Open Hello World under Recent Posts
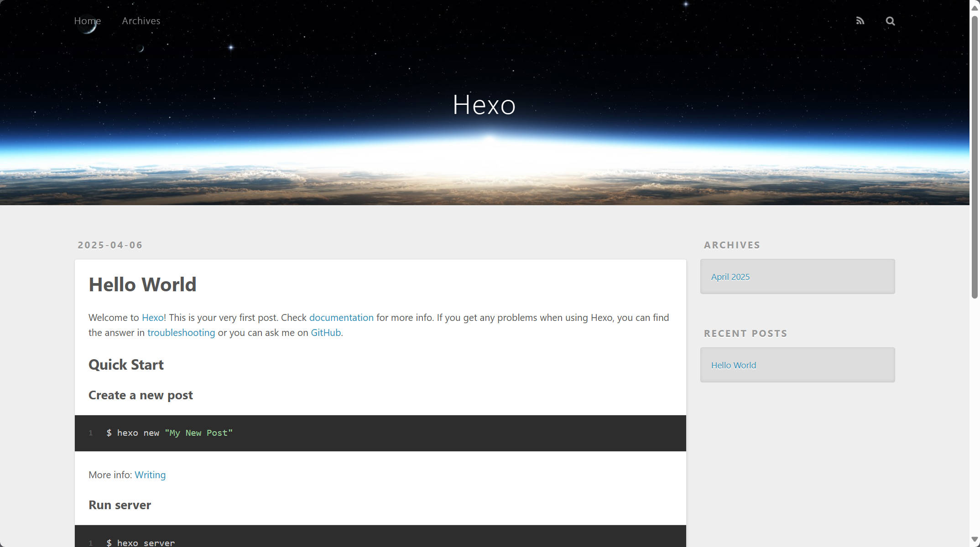This screenshot has width=980, height=547. [x=733, y=366]
